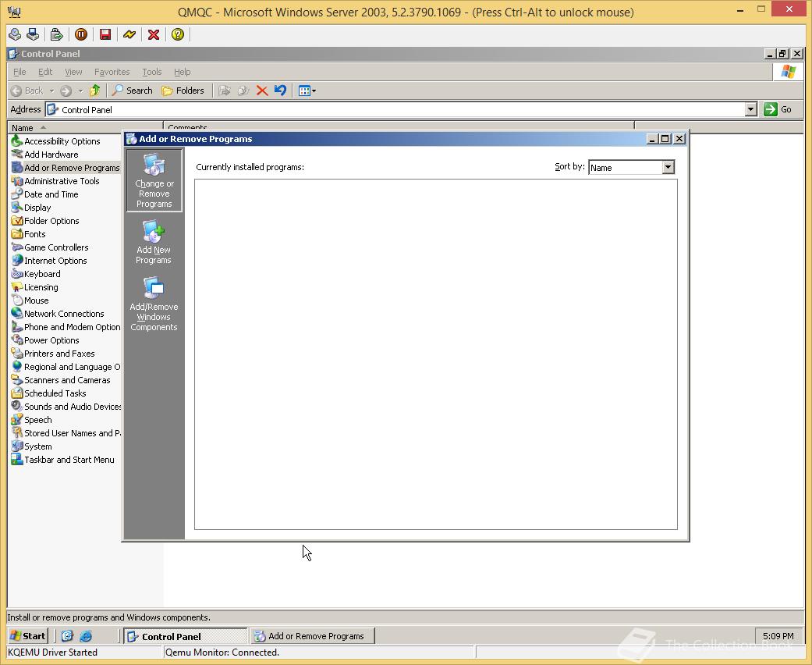Open the View menu

73,72
